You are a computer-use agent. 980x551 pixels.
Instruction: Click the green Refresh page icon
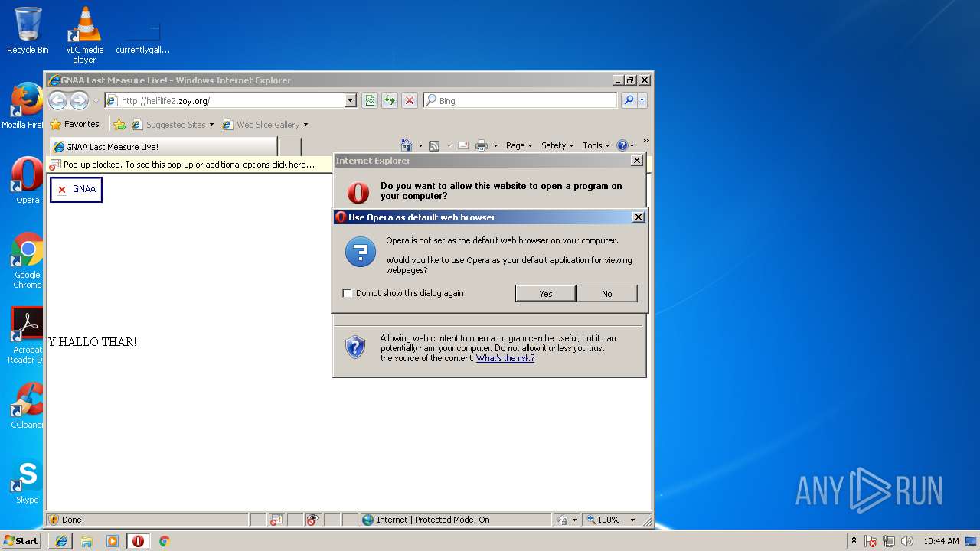point(390,100)
